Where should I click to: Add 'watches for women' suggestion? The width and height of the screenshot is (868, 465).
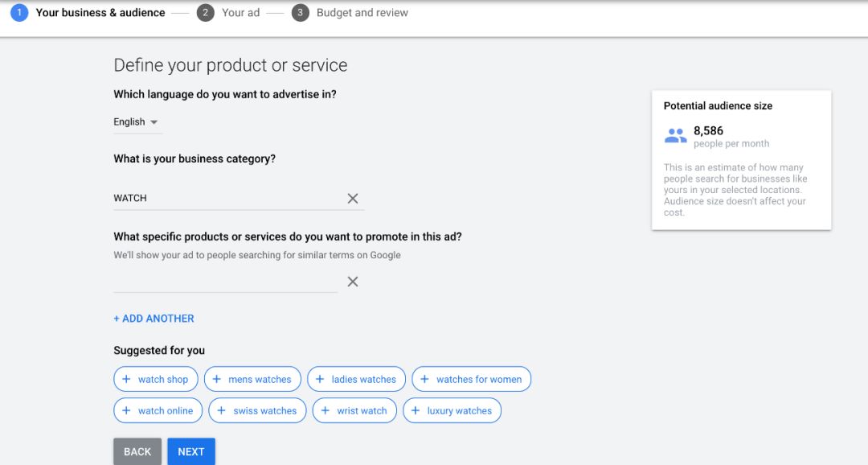[x=472, y=379]
